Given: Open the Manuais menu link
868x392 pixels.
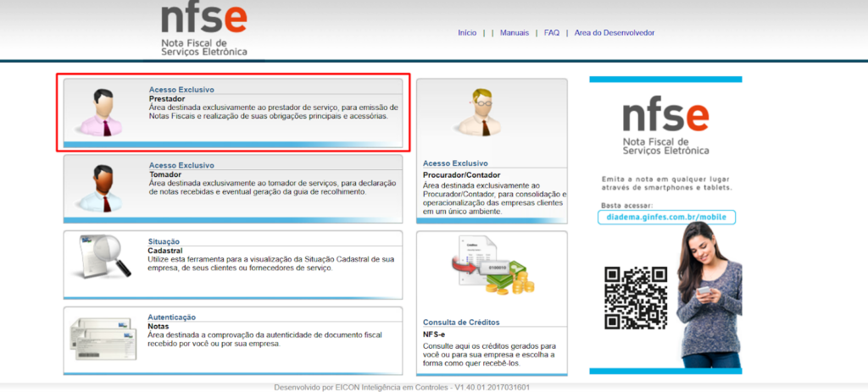Looking at the screenshot, I should pyautogui.click(x=514, y=33).
